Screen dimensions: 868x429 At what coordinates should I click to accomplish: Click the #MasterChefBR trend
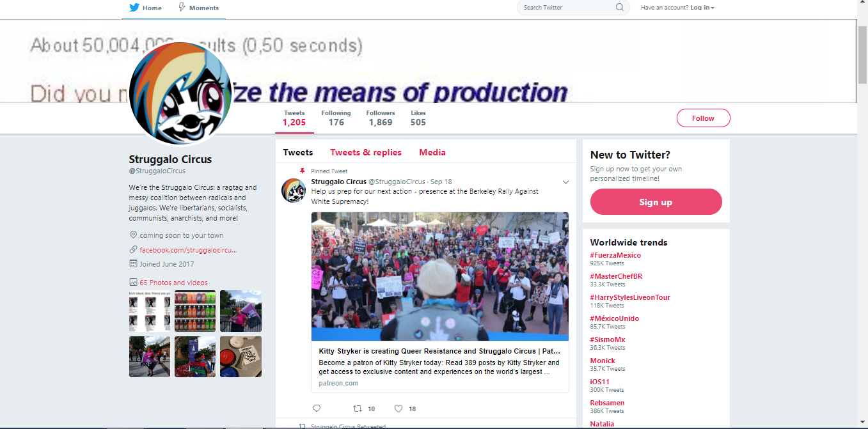[616, 276]
